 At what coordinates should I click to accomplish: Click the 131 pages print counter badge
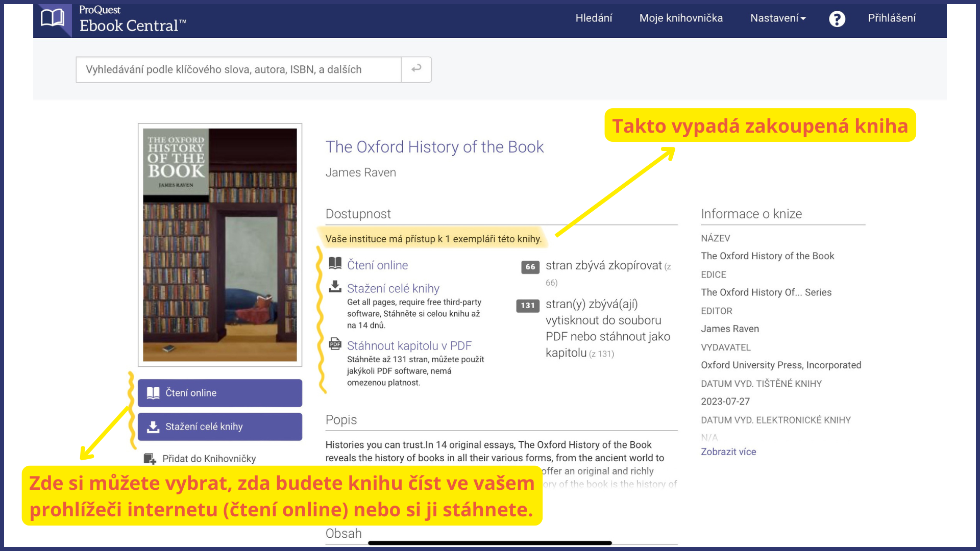click(528, 306)
